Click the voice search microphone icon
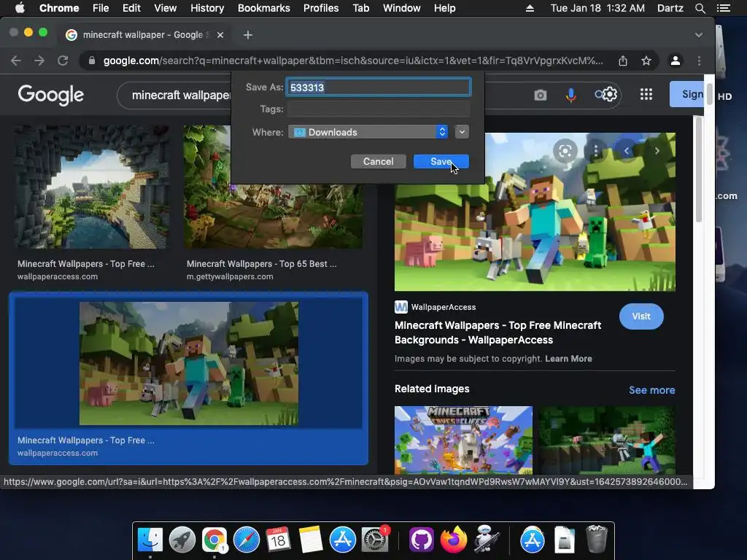Screen dimensions: 747x560 tap(570, 96)
